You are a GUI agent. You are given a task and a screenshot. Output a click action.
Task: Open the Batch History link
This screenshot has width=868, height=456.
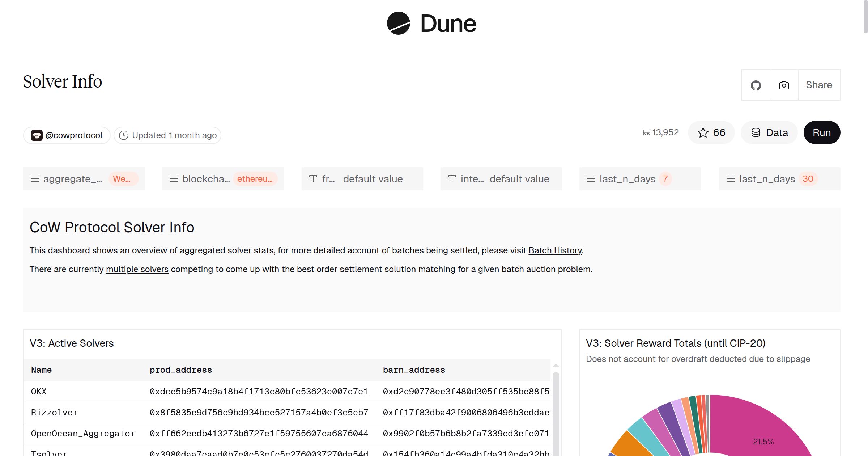tap(555, 250)
